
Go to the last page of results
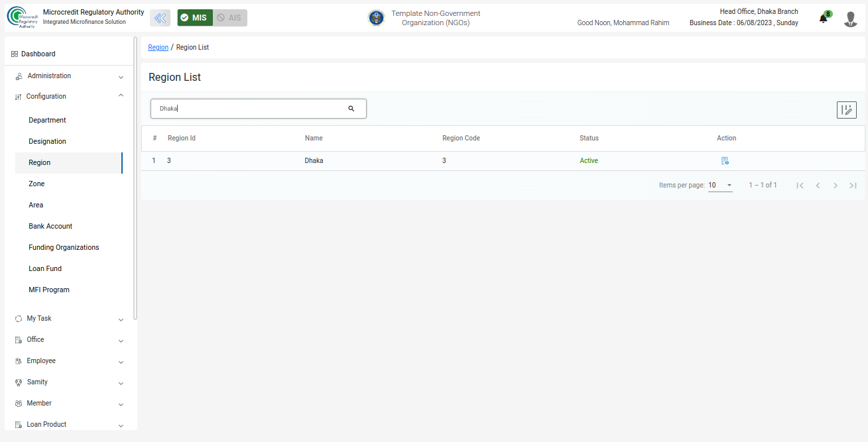click(853, 186)
